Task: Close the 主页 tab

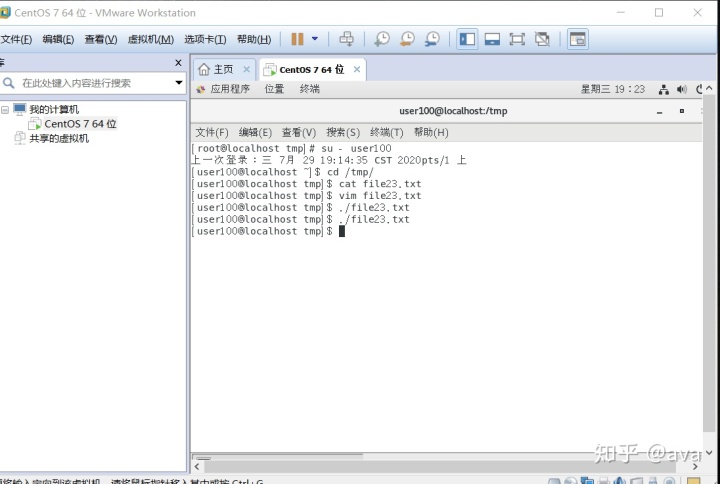Action: [247, 69]
